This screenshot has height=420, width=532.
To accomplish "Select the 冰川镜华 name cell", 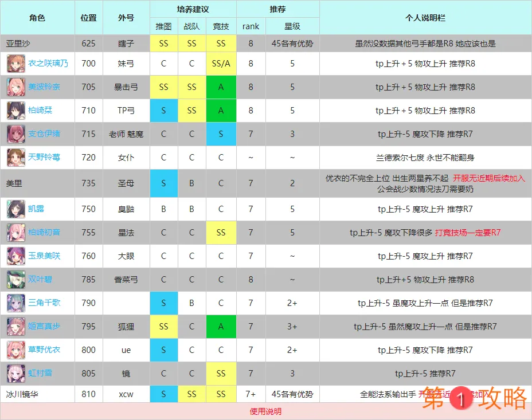I will click(37, 394).
